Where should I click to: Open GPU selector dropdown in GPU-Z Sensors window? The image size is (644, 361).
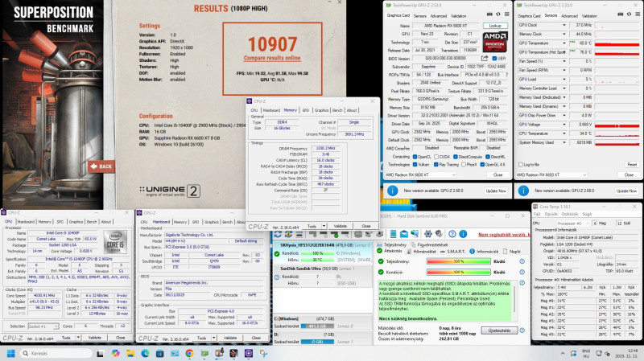551,174
